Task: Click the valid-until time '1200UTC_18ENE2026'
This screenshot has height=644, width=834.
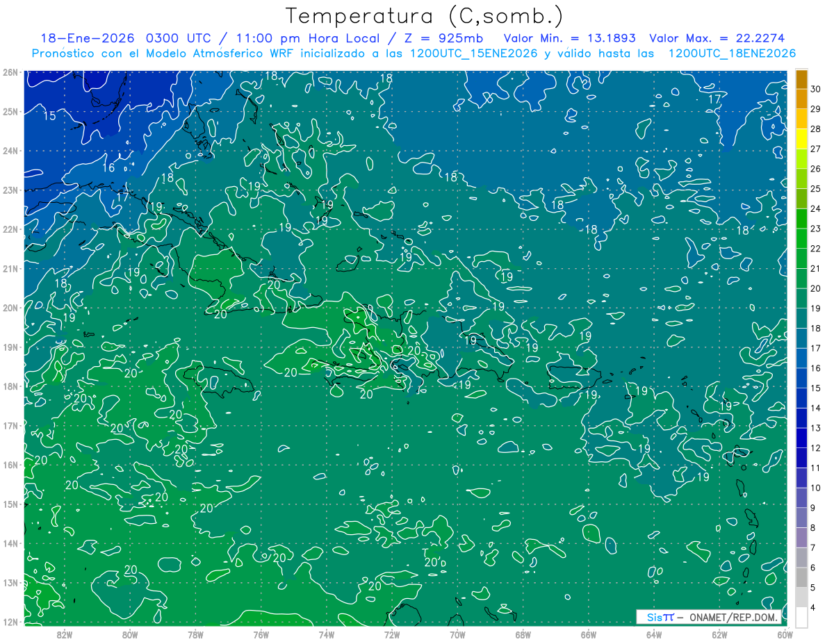Action: [x=731, y=53]
